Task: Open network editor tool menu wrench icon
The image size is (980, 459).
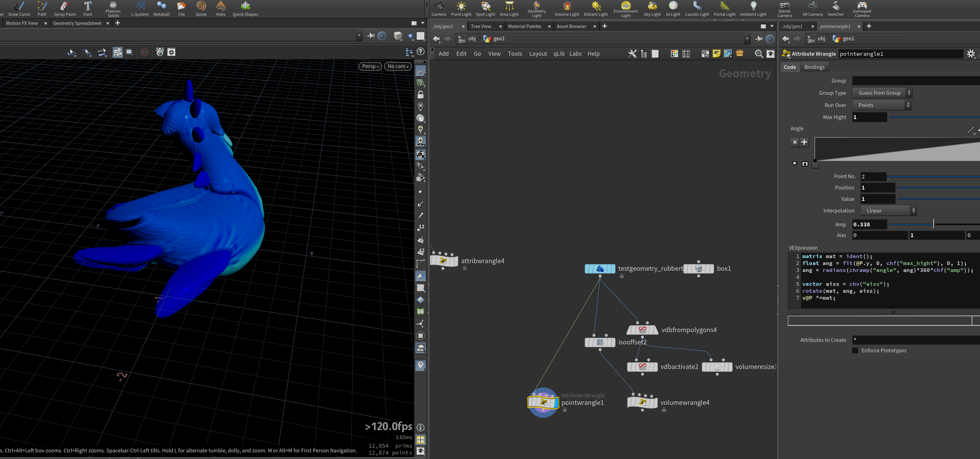Action: click(632, 54)
